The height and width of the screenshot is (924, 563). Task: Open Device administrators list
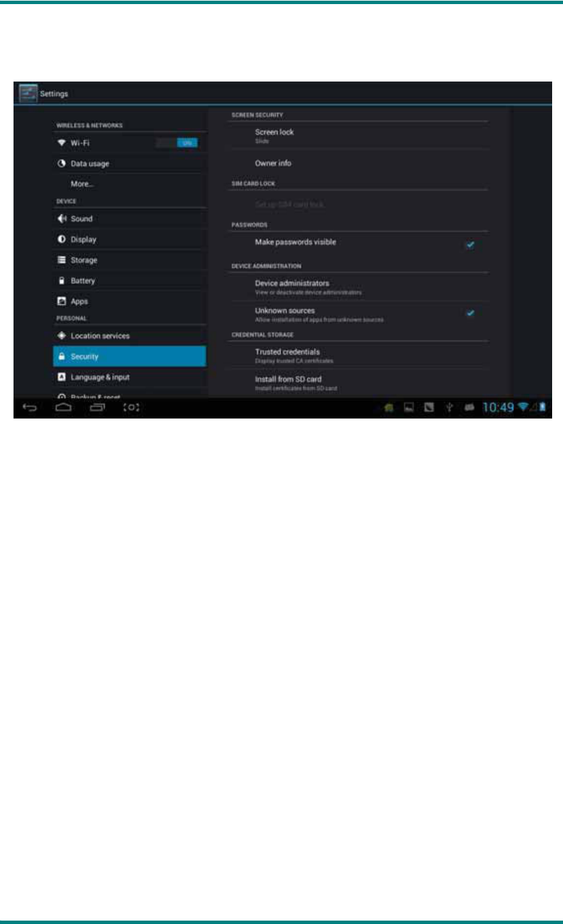click(358, 287)
